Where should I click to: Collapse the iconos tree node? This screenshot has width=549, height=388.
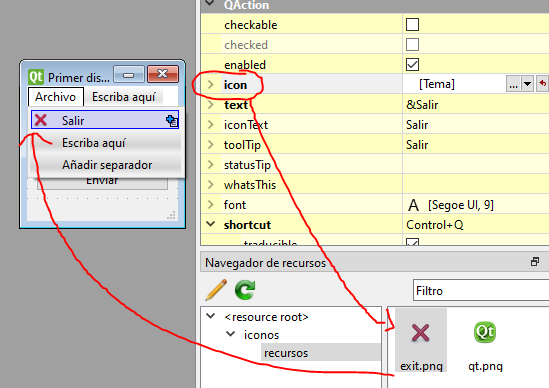(230, 334)
